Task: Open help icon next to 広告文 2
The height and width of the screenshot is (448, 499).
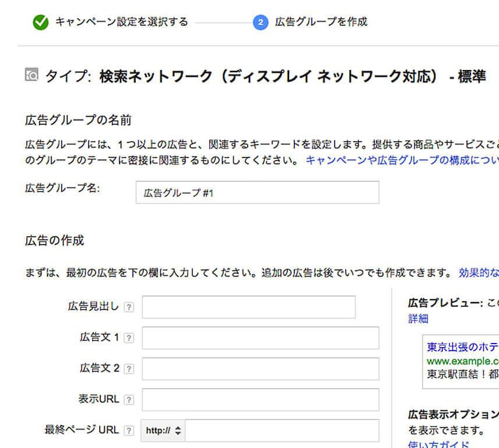Action: 129,369
